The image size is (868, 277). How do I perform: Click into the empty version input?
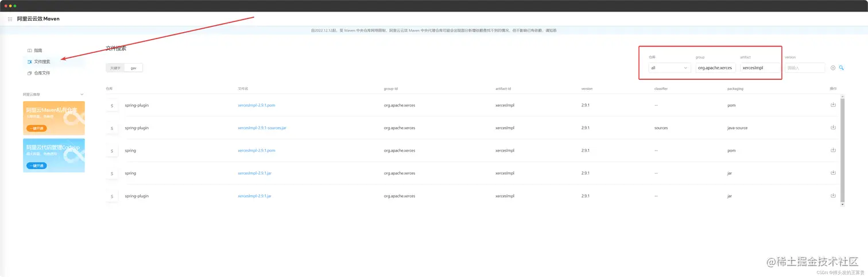(x=805, y=68)
